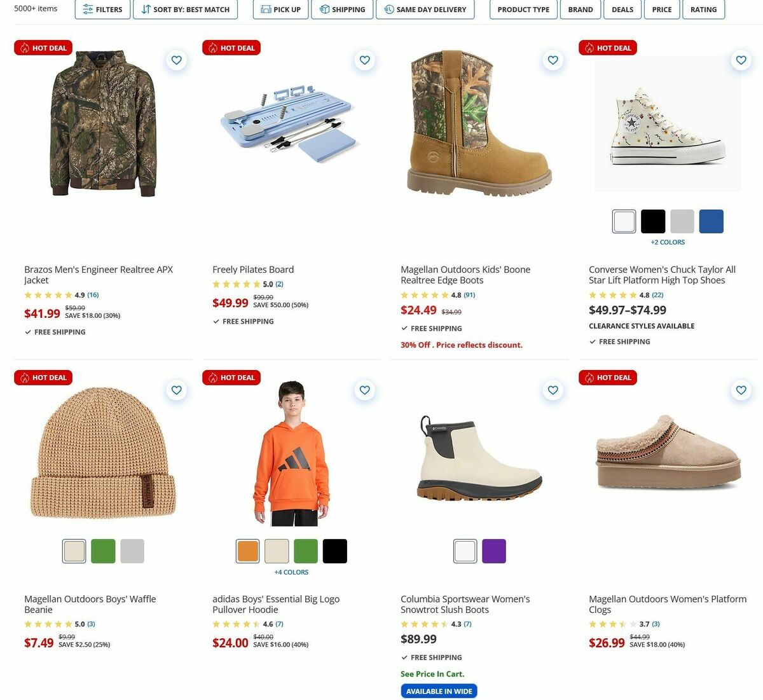This screenshot has height=700, width=763.
Task: Favorite the Women's Platform Clogs heart
Action: [x=741, y=390]
